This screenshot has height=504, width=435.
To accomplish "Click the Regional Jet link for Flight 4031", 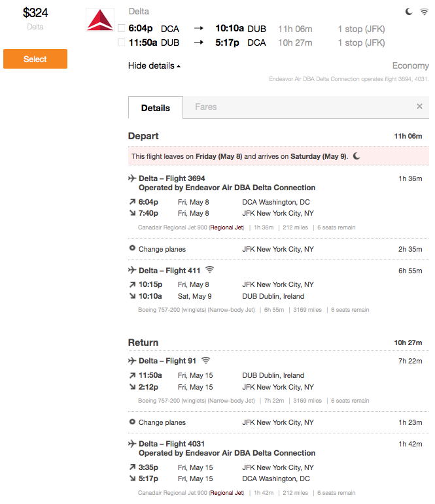I will pos(227,493).
